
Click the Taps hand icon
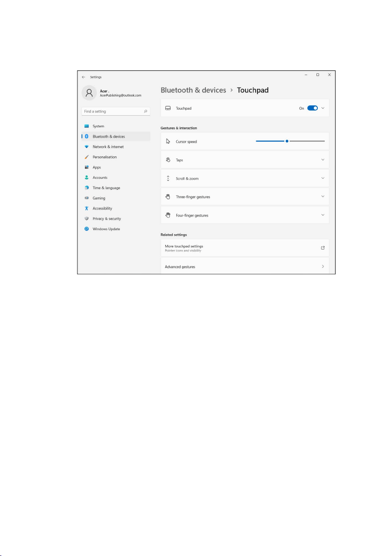168,160
